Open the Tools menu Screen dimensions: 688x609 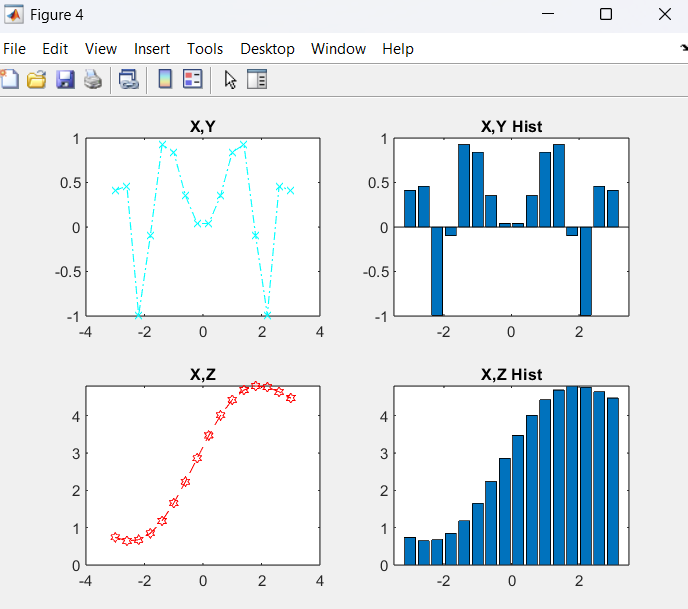tap(205, 49)
